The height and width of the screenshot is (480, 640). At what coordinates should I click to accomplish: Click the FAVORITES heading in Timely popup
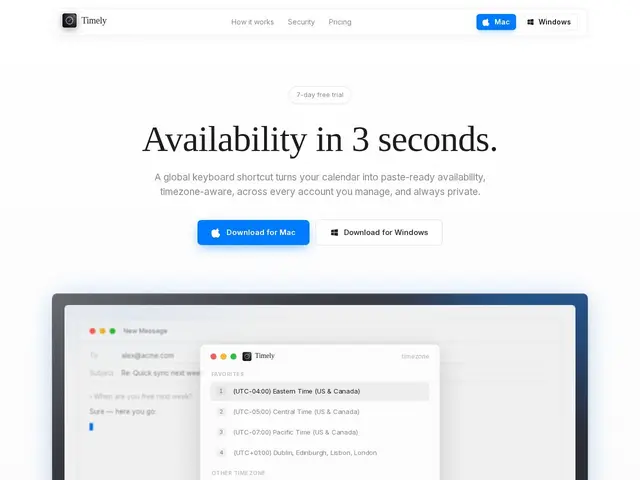[228, 374]
